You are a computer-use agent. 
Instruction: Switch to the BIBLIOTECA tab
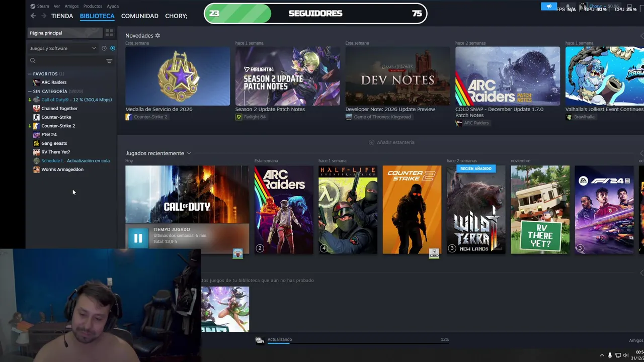pyautogui.click(x=97, y=16)
